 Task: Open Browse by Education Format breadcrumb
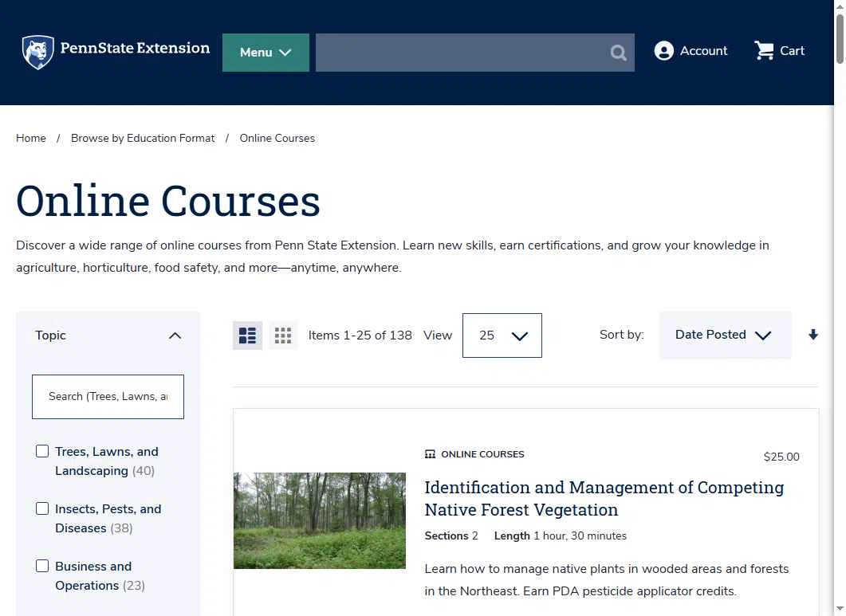coord(143,138)
